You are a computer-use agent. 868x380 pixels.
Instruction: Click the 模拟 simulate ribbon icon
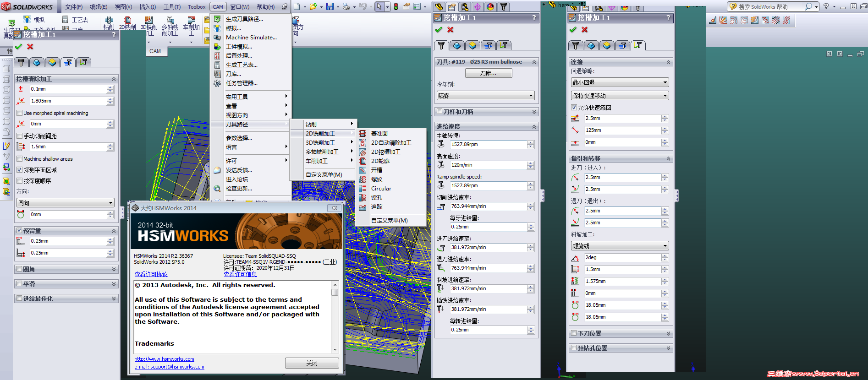(27, 20)
